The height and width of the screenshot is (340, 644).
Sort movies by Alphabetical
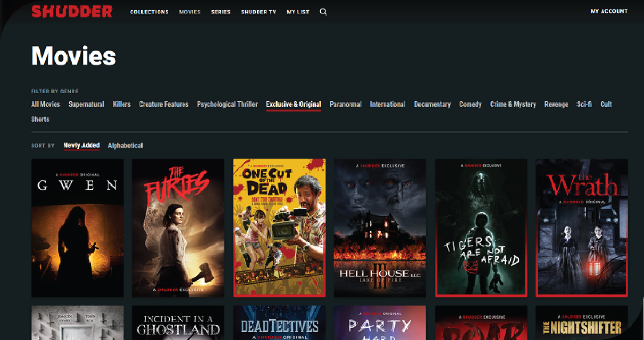point(125,146)
